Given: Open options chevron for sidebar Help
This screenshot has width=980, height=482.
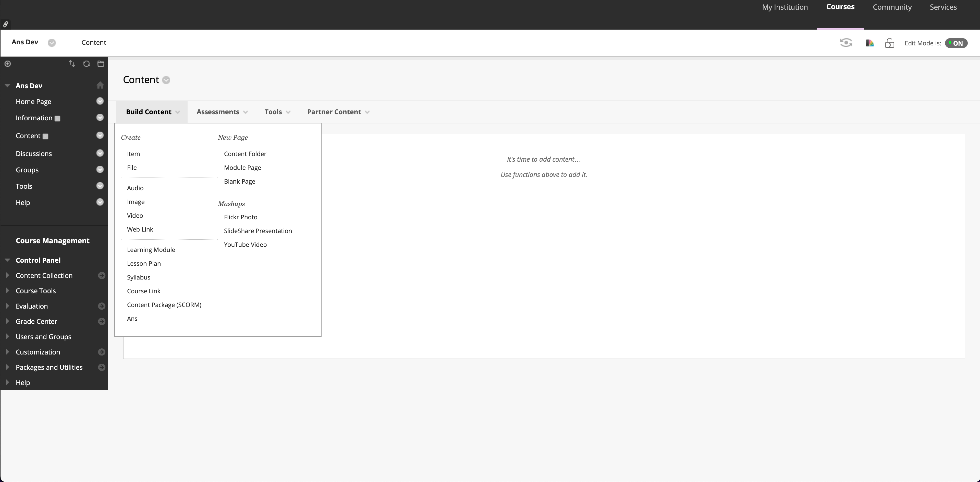Looking at the screenshot, I should pos(100,202).
